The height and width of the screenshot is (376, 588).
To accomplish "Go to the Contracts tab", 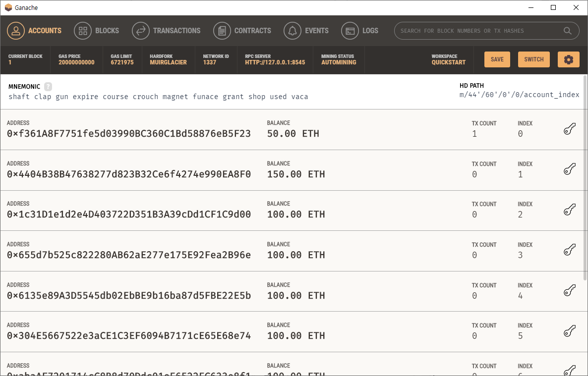I will tap(242, 31).
